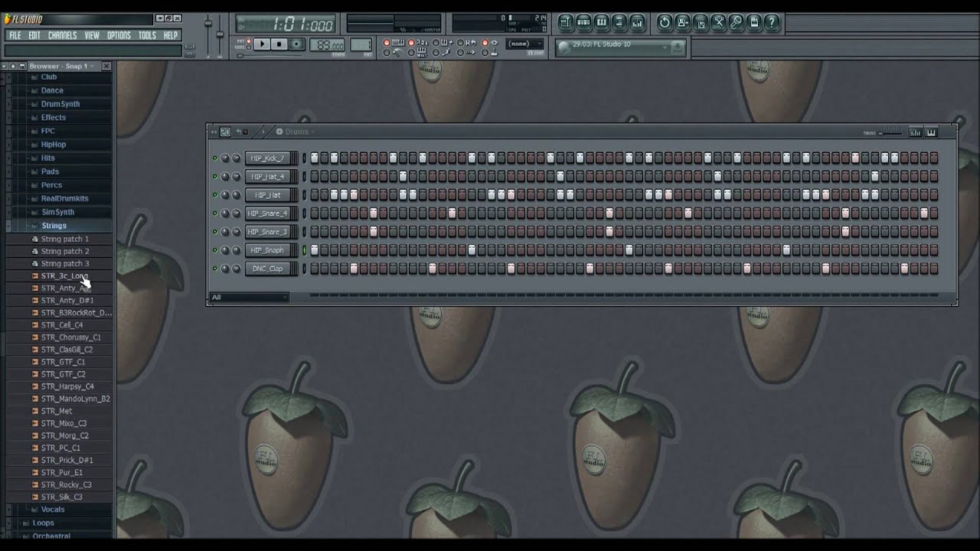The width and height of the screenshot is (980, 551).
Task: Open the HIP_Kick_7 channel button
Action: [x=267, y=158]
